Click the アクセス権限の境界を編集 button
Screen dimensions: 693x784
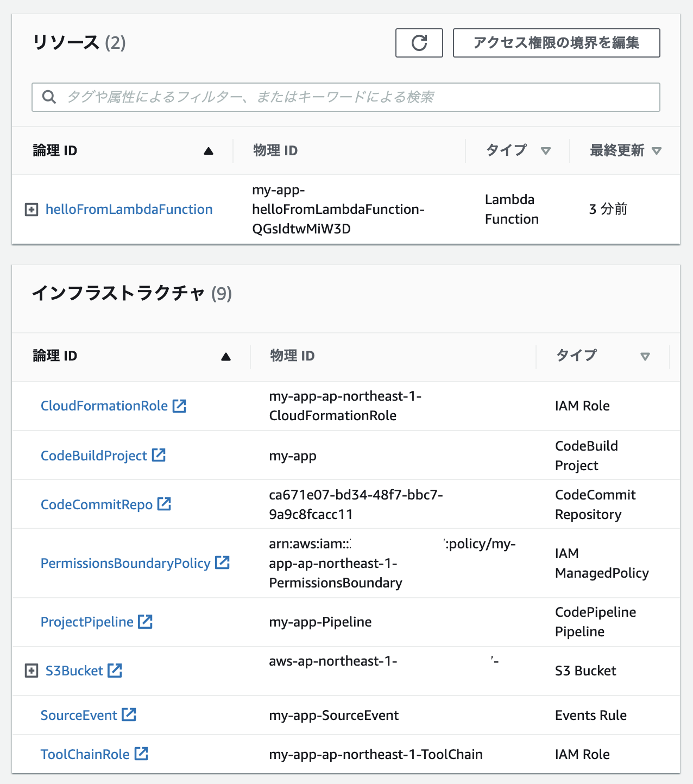pos(556,42)
